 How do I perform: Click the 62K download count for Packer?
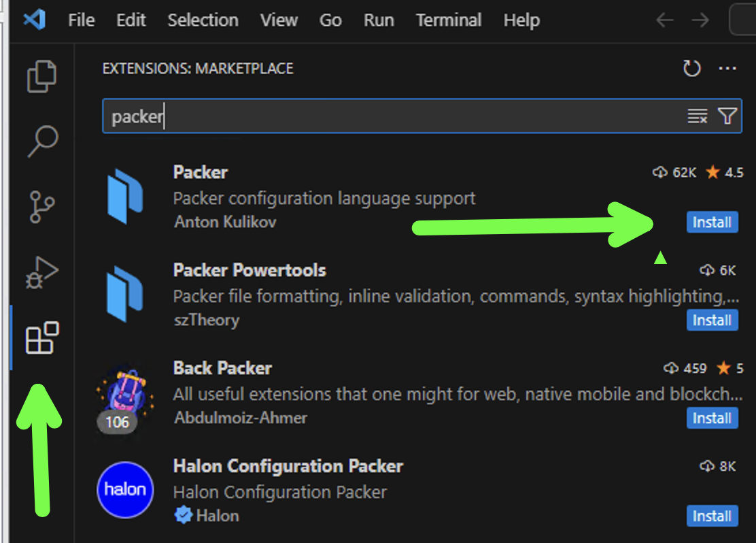coord(674,172)
